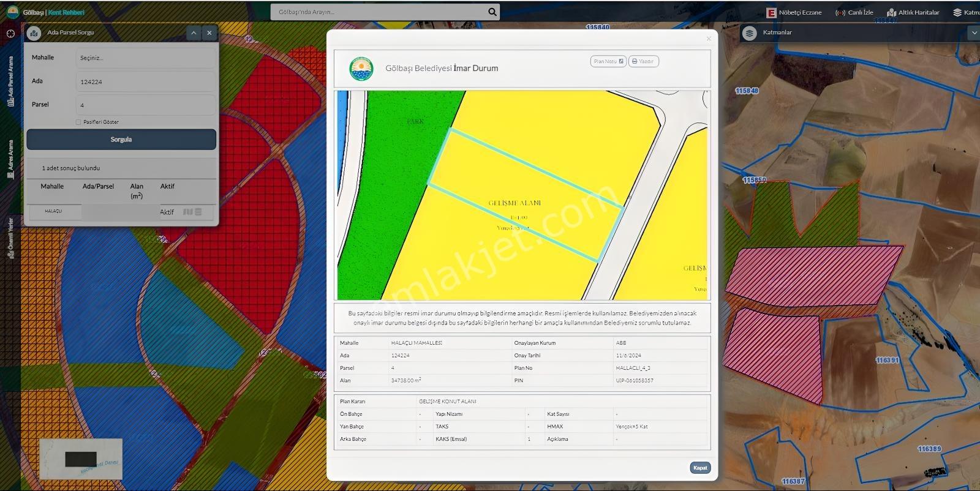Click parcel label 116391 on satellite map
This screenshot has width=980, height=491.
(x=888, y=360)
